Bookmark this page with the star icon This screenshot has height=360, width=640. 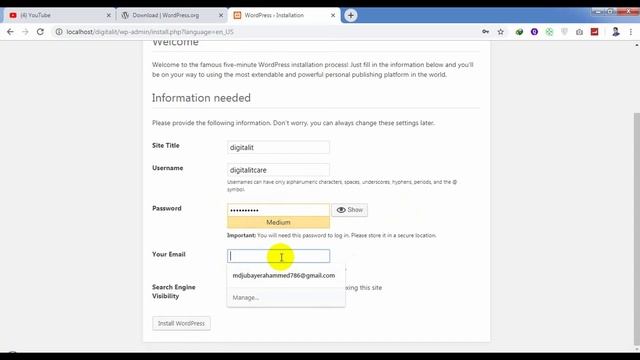[x=500, y=32]
